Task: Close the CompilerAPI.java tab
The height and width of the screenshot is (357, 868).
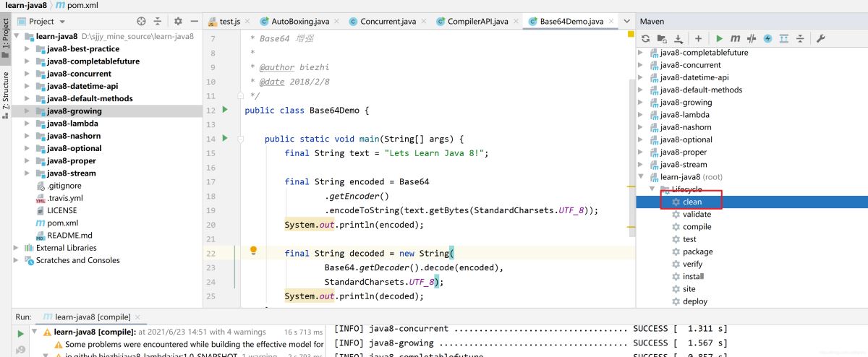Action: pos(514,22)
